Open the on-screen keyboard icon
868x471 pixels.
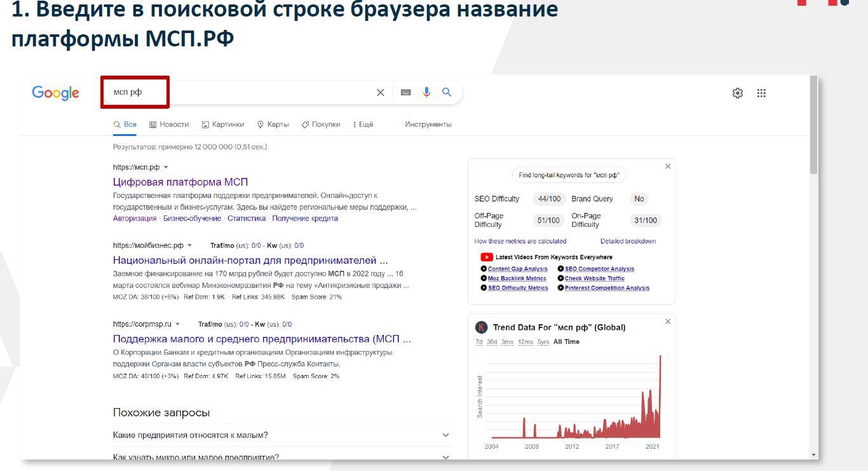(x=405, y=93)
